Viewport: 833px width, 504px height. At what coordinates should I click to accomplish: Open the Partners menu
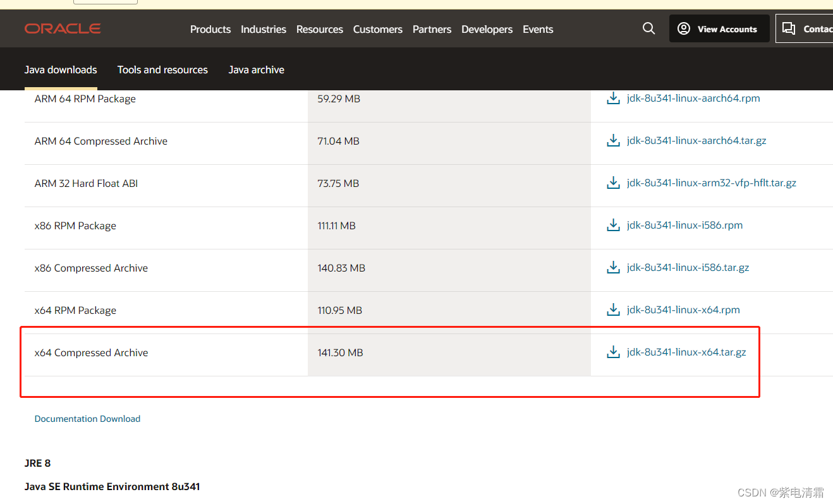click(x=432, y=29)
